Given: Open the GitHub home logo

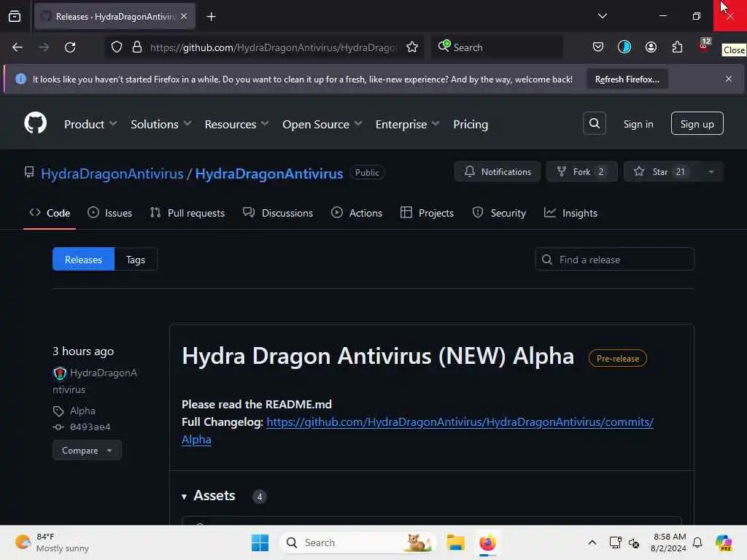Looking at the screenshot, I should point(35,123).
